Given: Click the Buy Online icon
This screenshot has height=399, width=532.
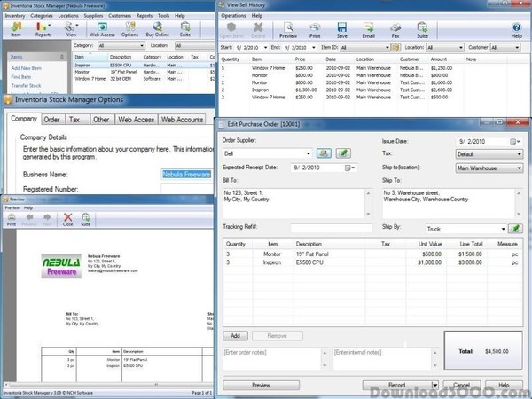Looking at the screenshot, I should pos(158,29).
